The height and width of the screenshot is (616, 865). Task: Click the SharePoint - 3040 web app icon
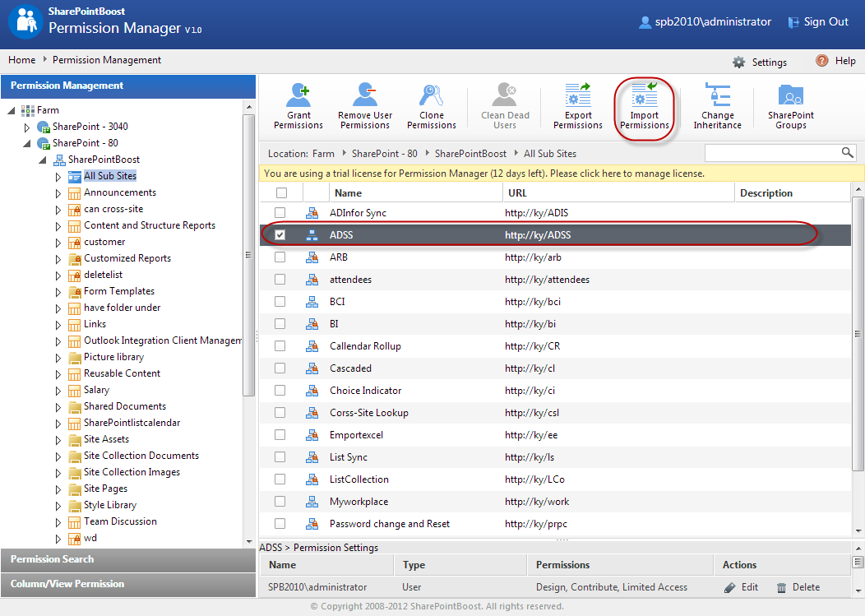(x=44, y=127)
